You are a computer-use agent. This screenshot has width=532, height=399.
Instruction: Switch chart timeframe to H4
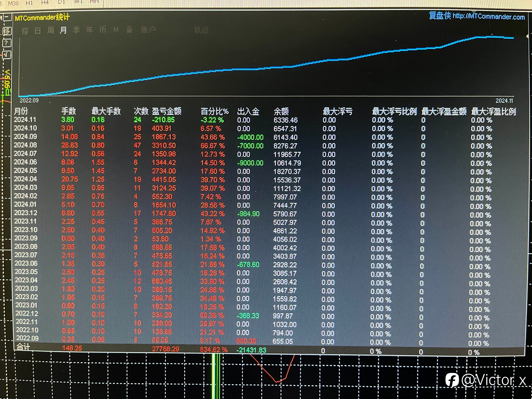click(45, 2)
